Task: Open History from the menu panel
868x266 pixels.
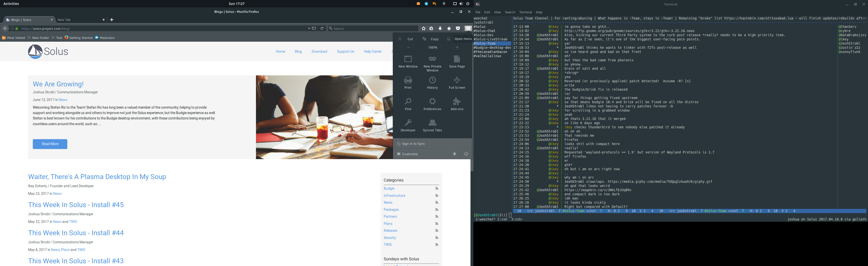Action: (x=432, y=83)
